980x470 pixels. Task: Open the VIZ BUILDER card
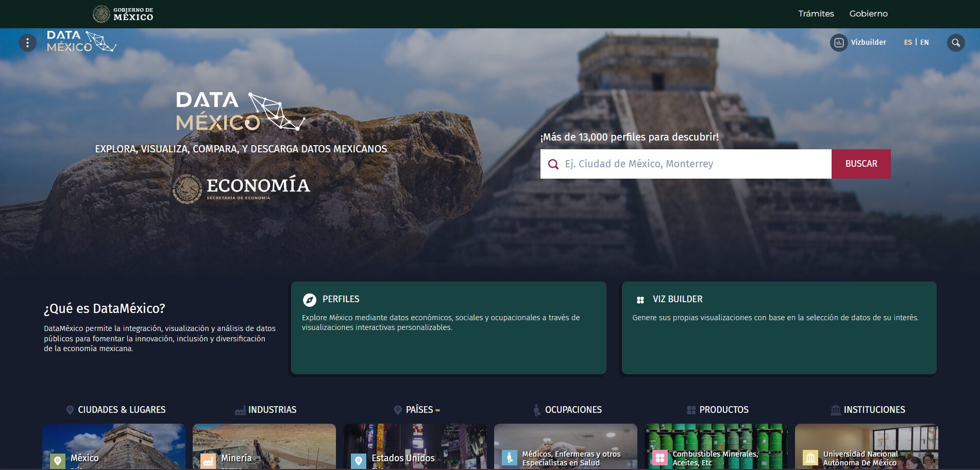pyautogui.click(x=779, y=328)
